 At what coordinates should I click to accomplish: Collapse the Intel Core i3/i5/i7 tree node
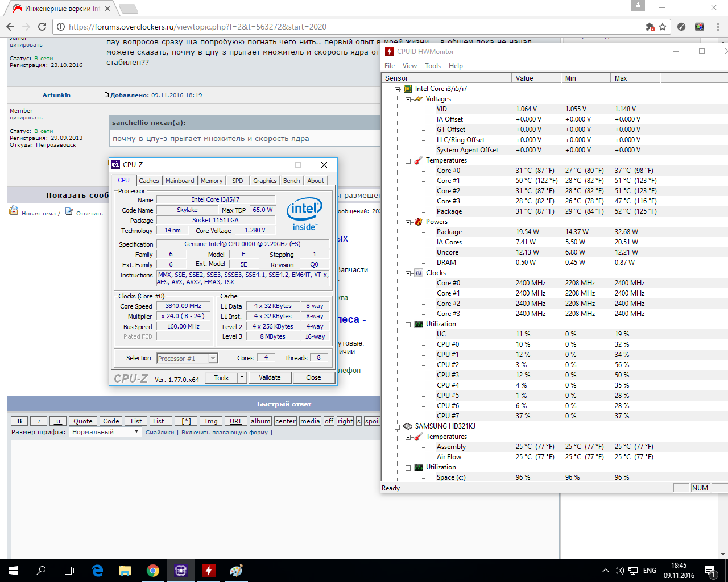point(397,89)
